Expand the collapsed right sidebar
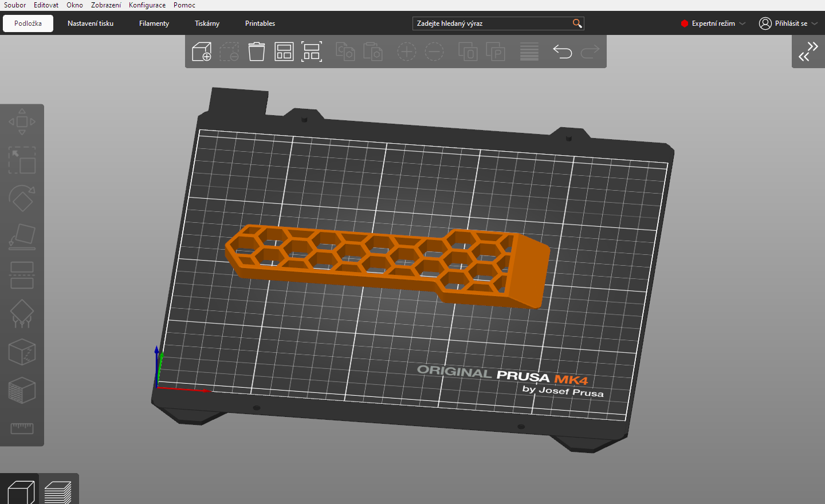 808,52
